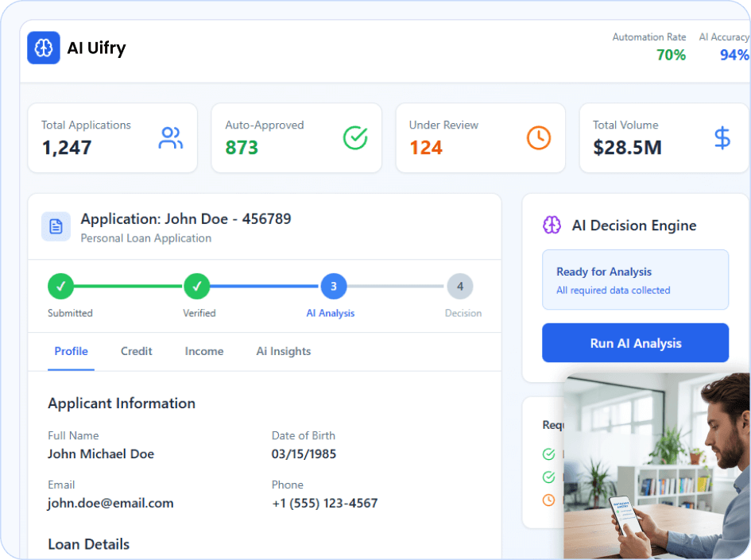Click the first green requirement checkmark

[x=548, y=454]
